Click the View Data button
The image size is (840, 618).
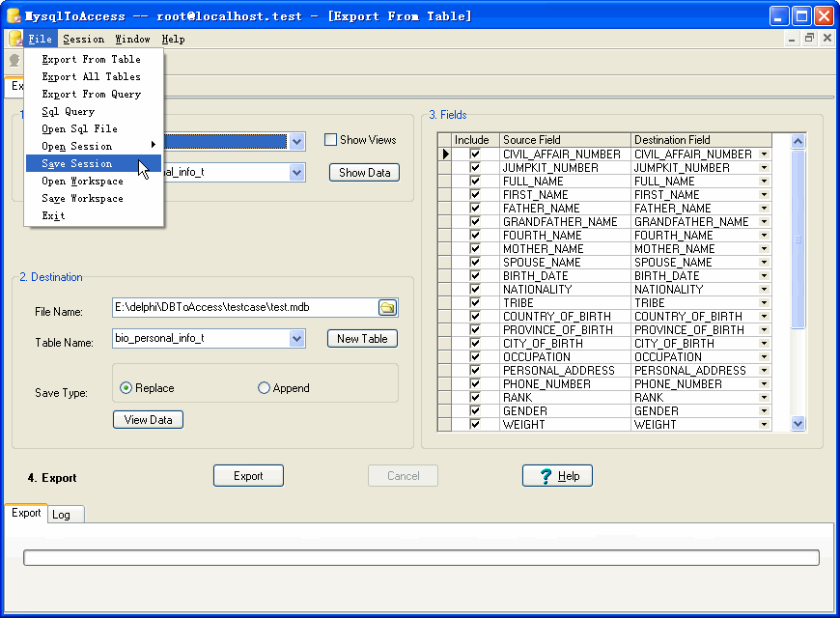pyautogui.click(x=148, y=420)
